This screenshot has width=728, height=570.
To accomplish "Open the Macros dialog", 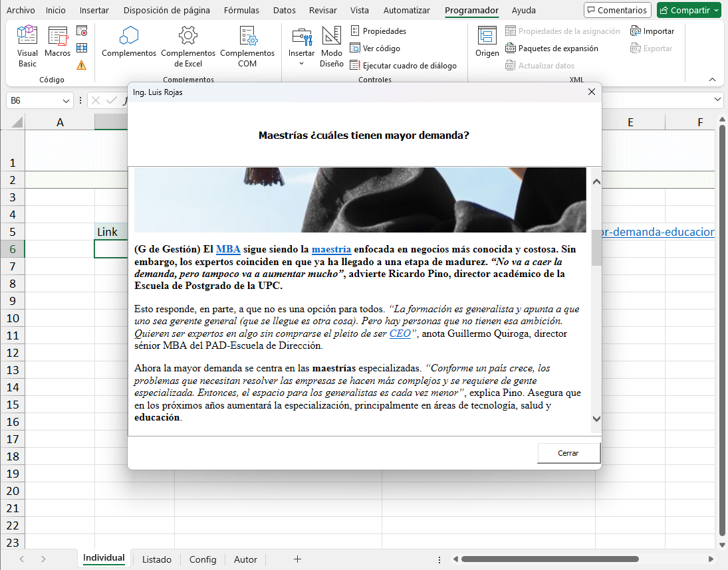I will [58, 42].
